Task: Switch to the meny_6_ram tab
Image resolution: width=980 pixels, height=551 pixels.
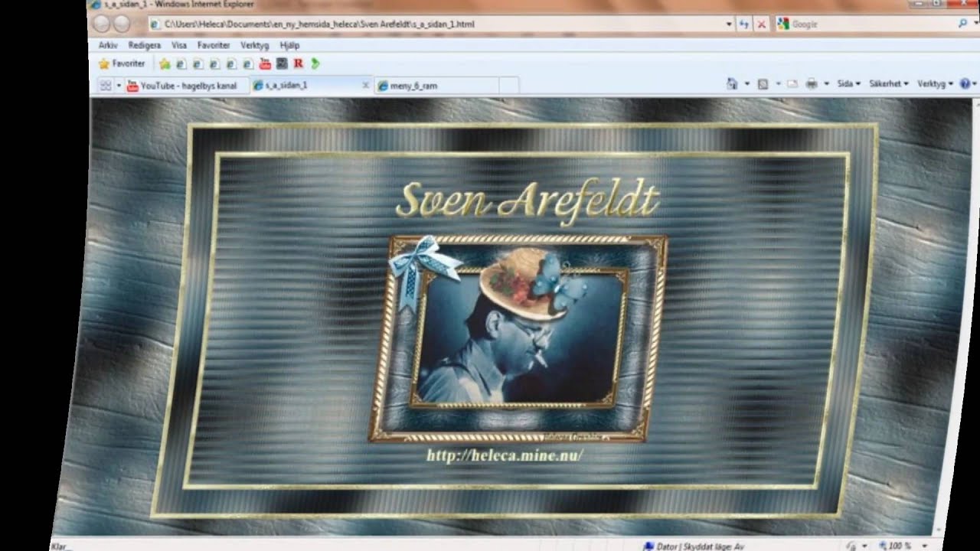Action: pos(436,86)
